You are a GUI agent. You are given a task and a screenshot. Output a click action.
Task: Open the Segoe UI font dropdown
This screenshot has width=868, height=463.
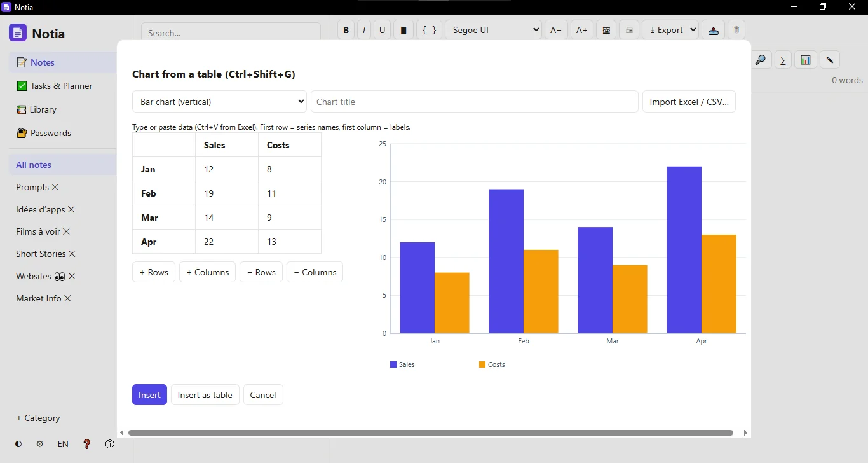494,30
